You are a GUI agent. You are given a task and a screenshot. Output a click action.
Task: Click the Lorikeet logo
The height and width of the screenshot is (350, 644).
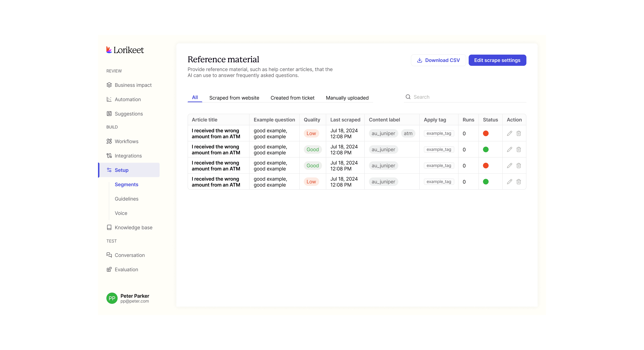coord(125,50)
